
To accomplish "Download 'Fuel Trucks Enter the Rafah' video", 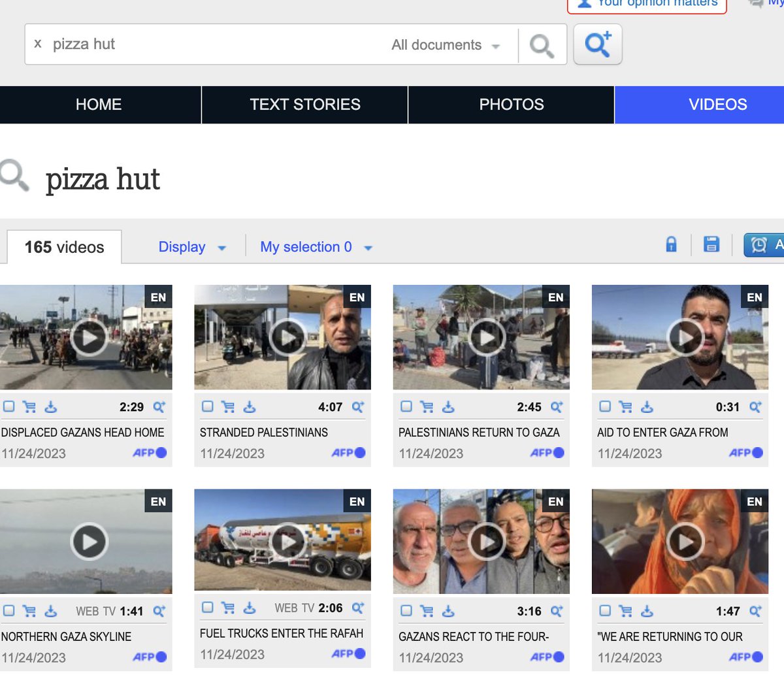I will click(250, 608).
